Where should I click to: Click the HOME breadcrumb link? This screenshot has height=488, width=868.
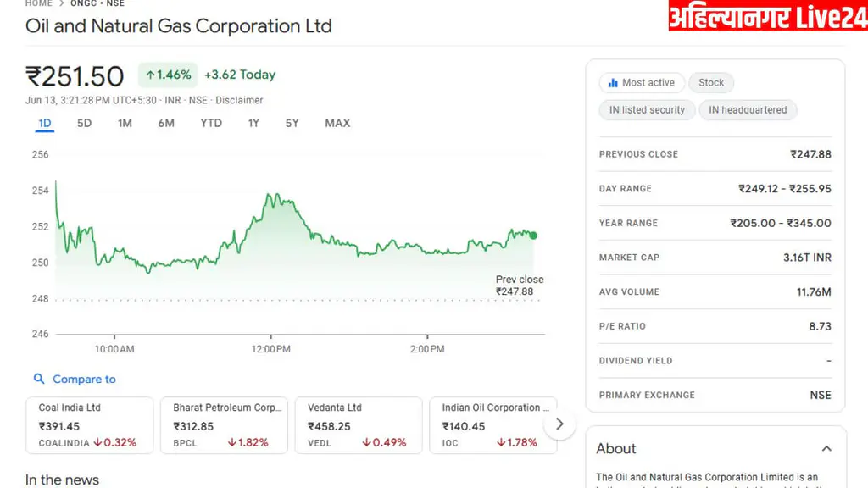coord(39,3)
